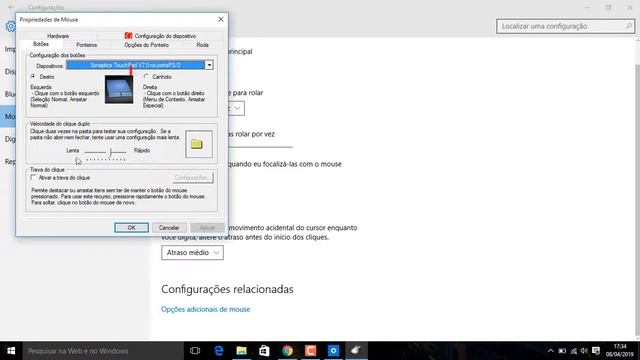Open the scroll setting dropdown under para rolar

(x=236, y=108)
